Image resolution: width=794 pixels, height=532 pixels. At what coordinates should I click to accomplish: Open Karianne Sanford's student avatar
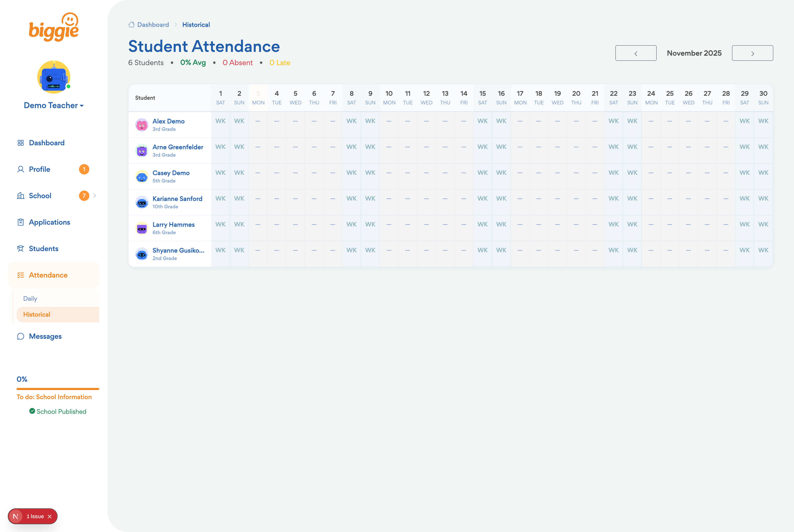[142, 202]
